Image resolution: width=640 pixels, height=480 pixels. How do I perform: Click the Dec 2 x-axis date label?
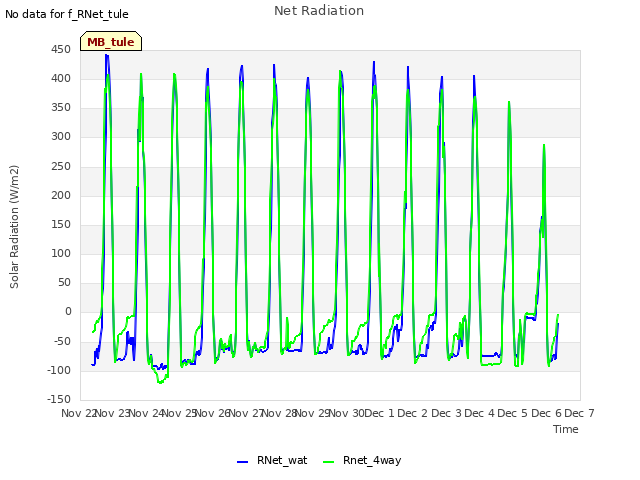point(413,413)
